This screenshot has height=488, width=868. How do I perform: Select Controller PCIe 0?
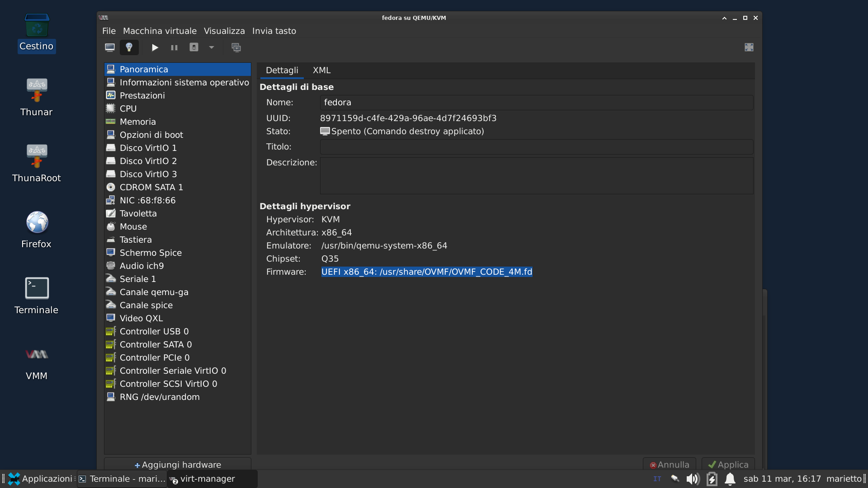click(x=178, y=357)
